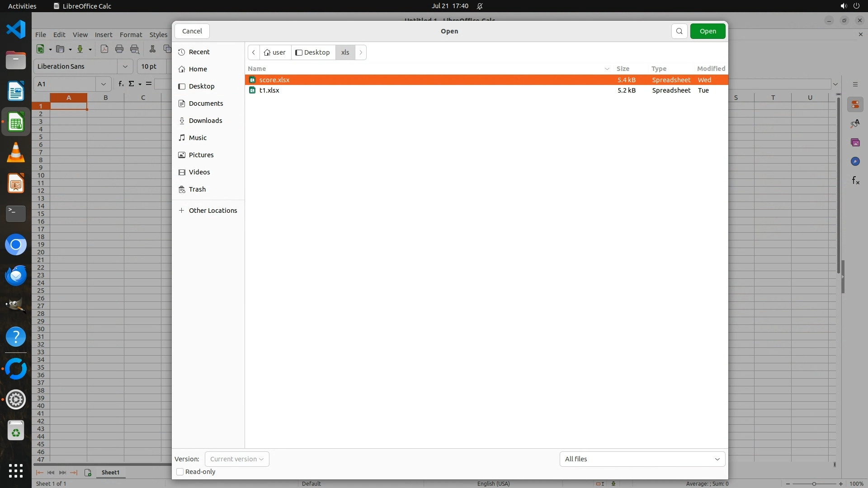Enable the Read-only checkbox

180,472
